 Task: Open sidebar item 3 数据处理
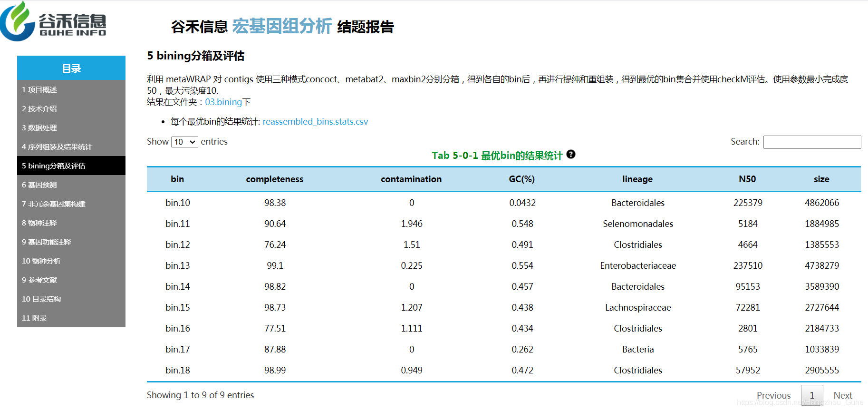click(x=71, y=127)
